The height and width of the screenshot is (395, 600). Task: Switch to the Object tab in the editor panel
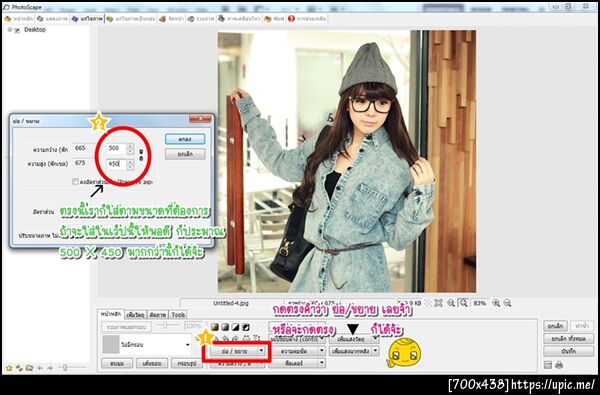135,315
